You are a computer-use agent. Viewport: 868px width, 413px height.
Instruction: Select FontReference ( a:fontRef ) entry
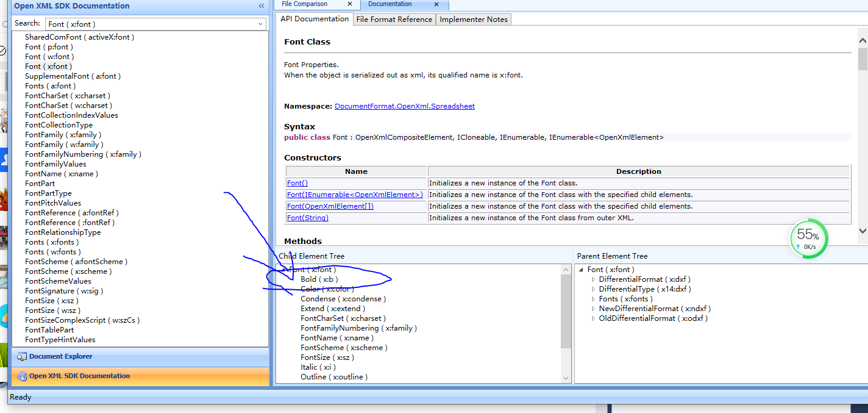[x=72, y=213]
